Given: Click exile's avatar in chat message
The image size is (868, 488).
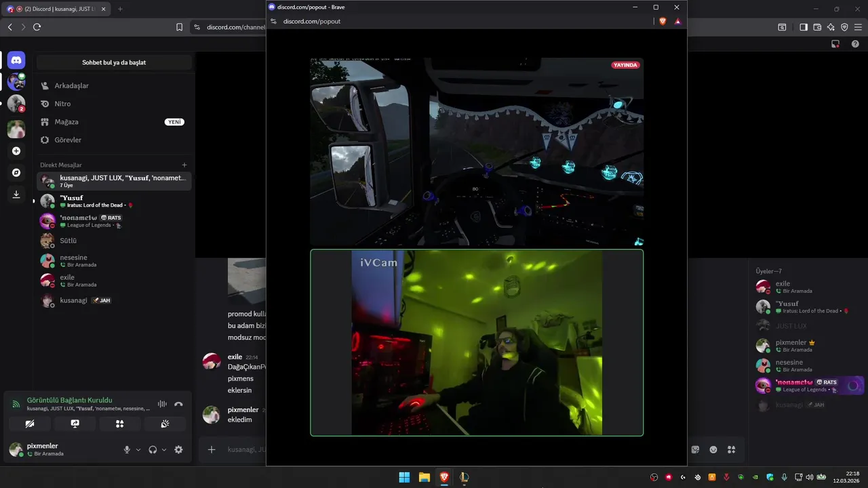Looking at the screenshot, I should [x=212, y=361].
